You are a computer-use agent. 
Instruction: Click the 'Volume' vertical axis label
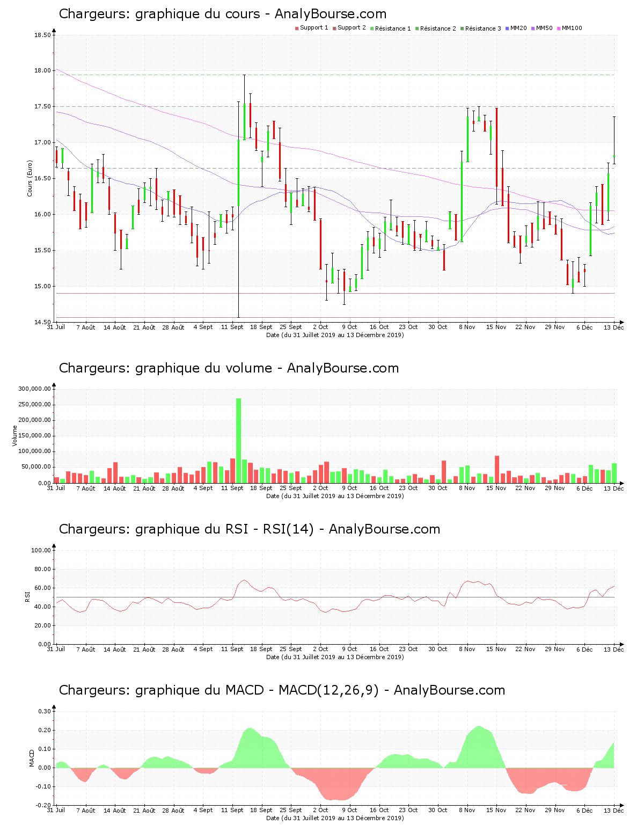[x=14, y=435]
